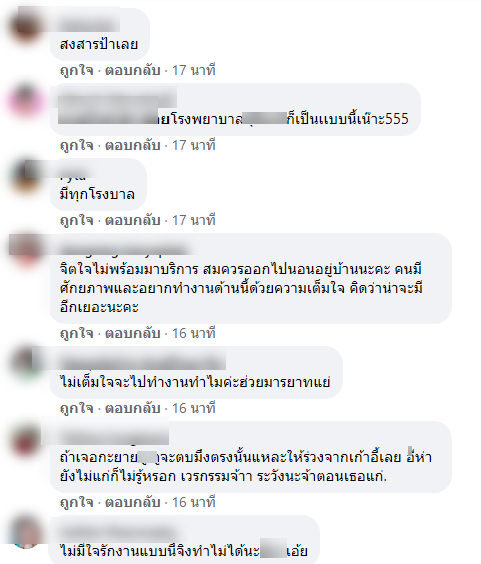Like the comment starting 'ถ้าเจอกะยาย'

coord(77,502)
